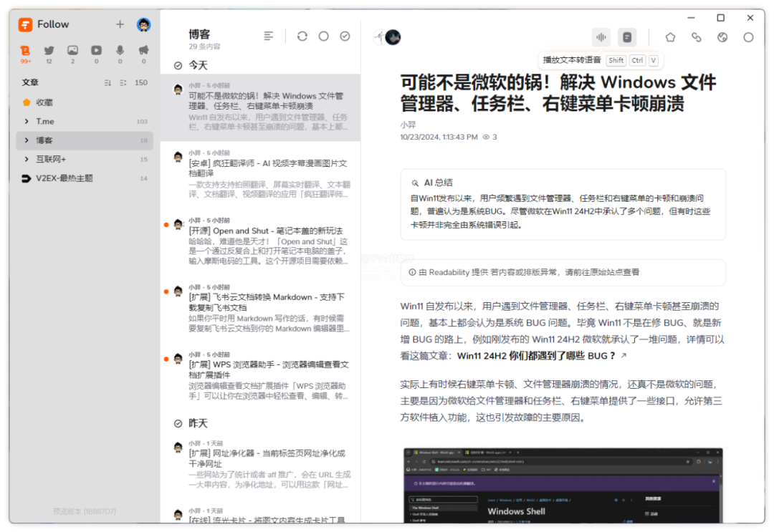Click the Windows Shell screenshot thumbnail

point(563,485)
